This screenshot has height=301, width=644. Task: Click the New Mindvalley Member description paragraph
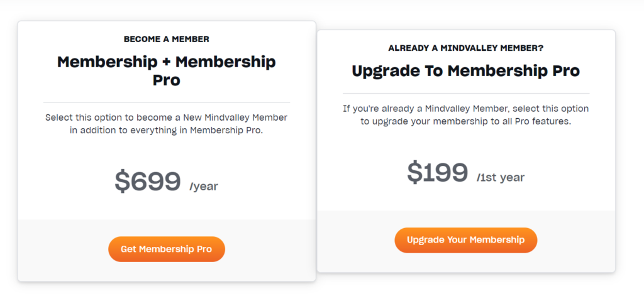click(x=166, y=123)
